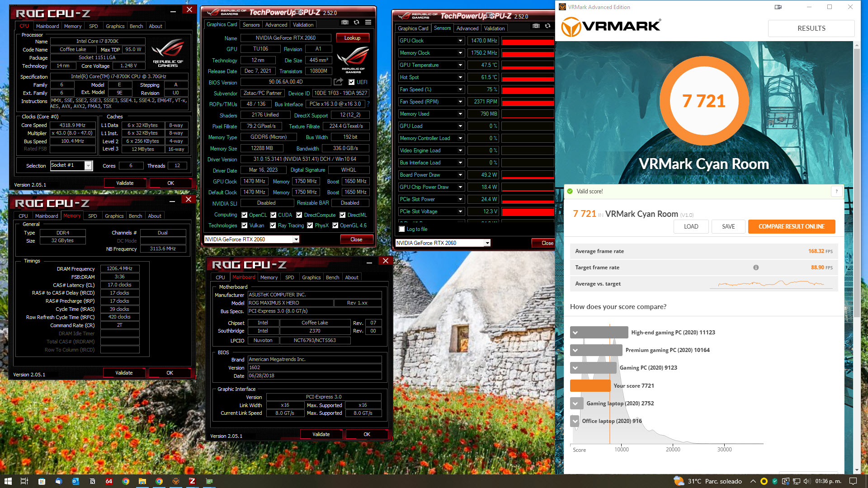The height and width of the screenshot is (488, 868).
Task: Switch to SPD tab in the Memory CPU-Z window
Action: pyautogui.click(x=93, y=216)
